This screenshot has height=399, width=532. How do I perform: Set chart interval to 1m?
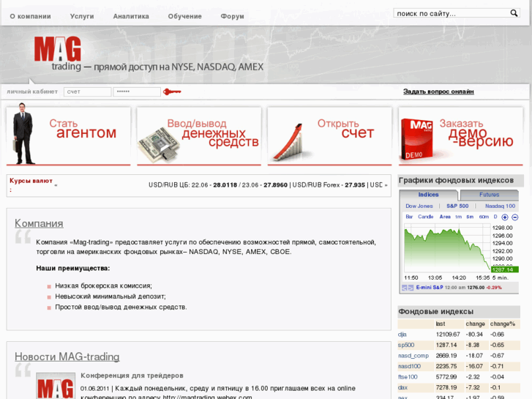(x=458, y=217)
